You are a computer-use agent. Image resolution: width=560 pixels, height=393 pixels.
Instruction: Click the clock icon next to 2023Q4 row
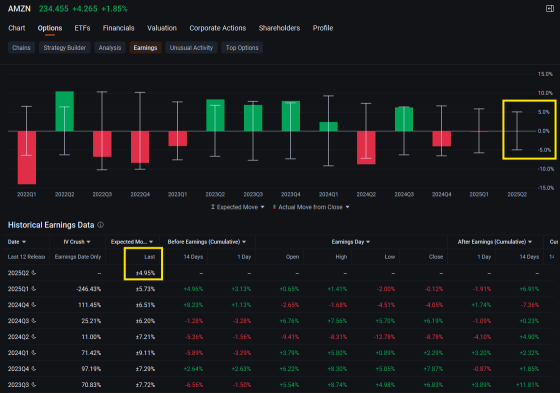34,369
